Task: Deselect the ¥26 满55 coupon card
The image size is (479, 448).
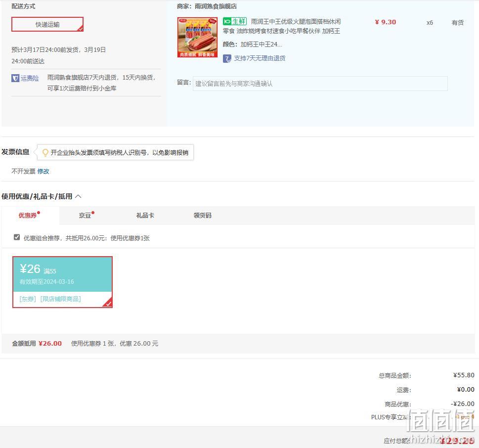Action: (62, 282)
